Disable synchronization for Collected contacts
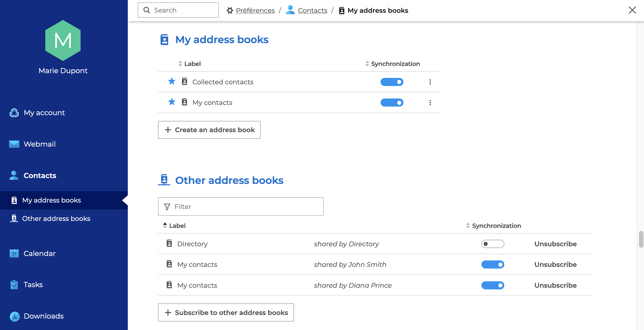 (392, 82)
